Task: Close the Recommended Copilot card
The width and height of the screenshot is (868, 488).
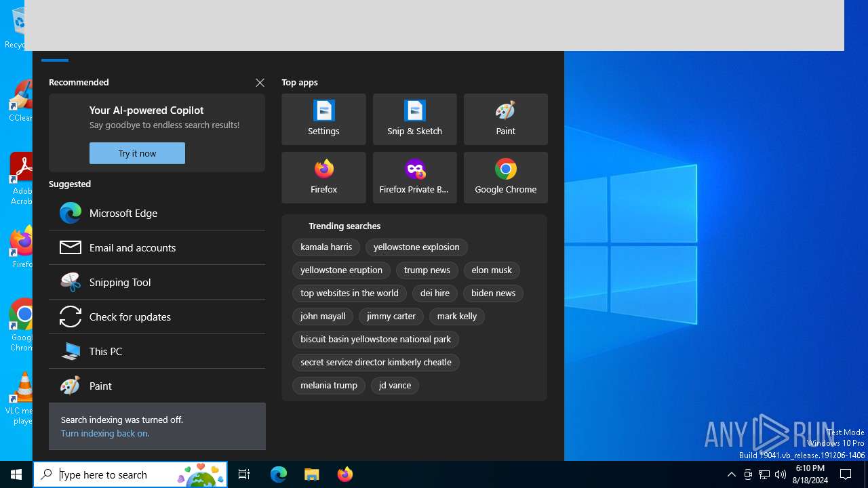Action: tap(260, 83)
